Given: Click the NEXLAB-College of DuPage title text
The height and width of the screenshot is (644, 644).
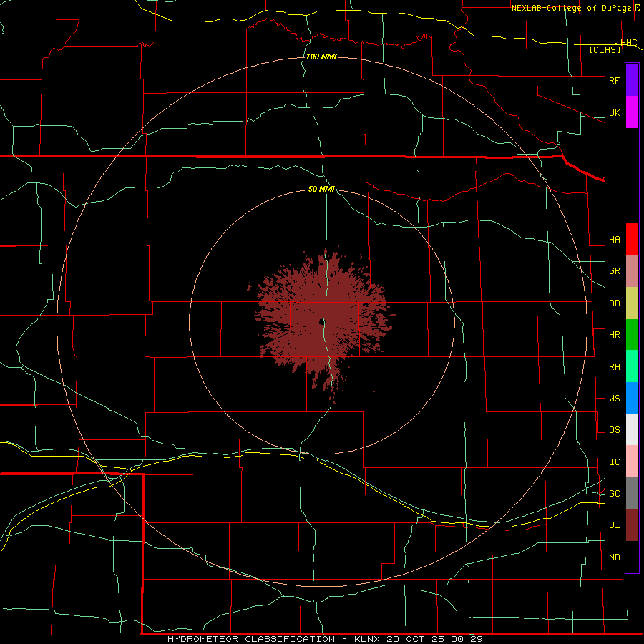Looking at the screenshot, I should pos(571,8).
